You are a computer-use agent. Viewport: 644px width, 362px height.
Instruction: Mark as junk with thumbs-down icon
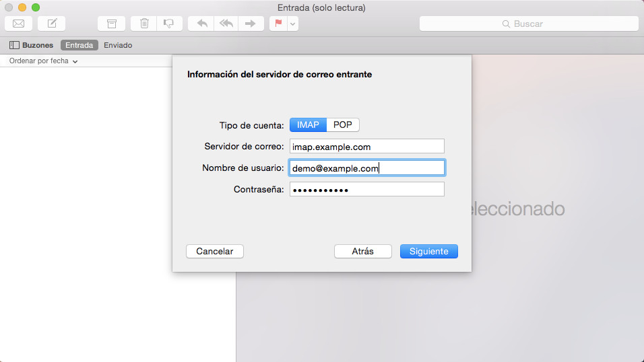click(169, 24)
